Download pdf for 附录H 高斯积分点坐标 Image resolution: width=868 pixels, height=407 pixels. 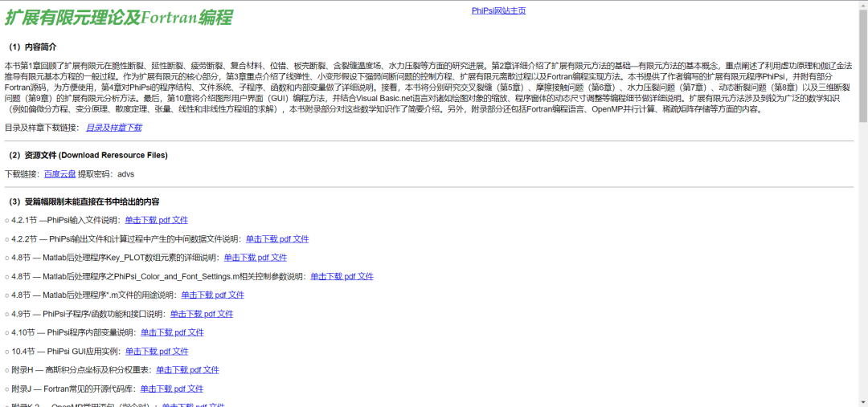click(x=187, y=370)
